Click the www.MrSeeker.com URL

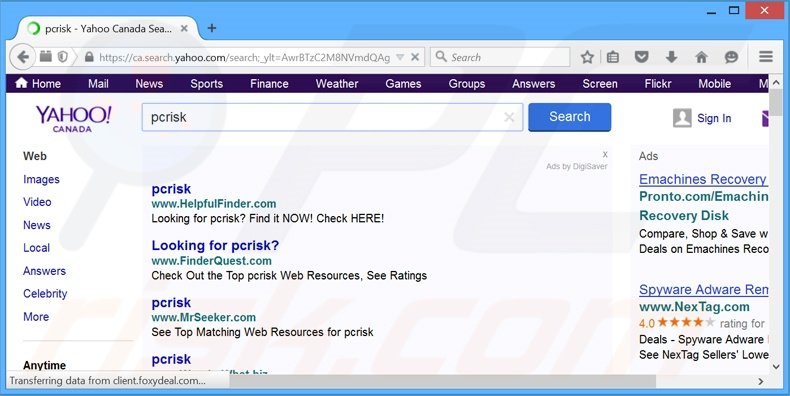pyautogui.click(x=204, y=317)
